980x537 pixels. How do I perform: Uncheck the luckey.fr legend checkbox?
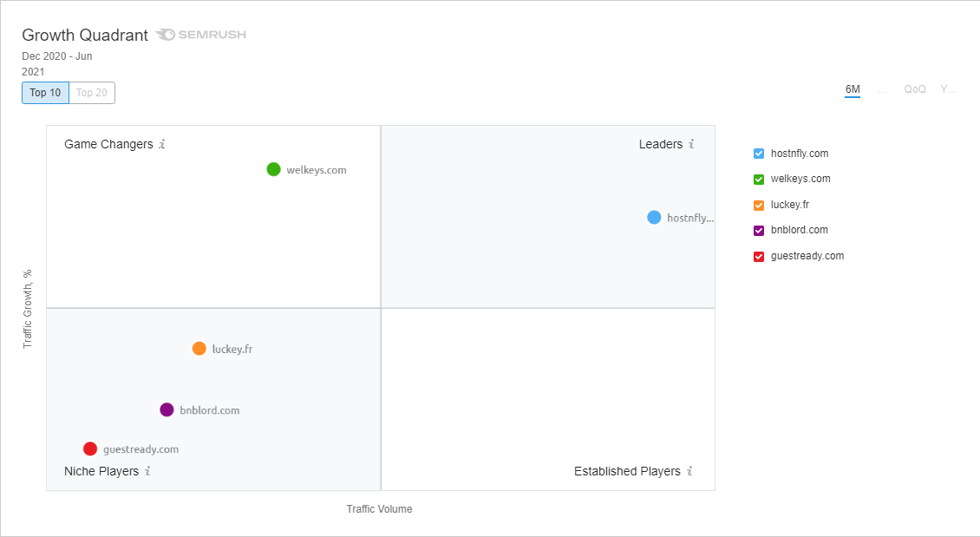[x=759, y=205]
